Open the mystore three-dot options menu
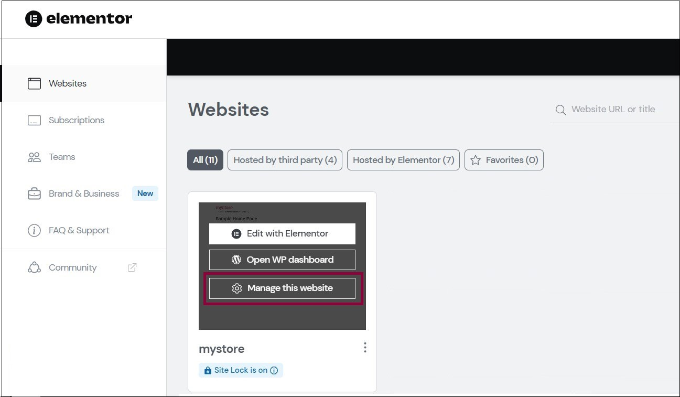680x397 pixels. click(365, 347)
